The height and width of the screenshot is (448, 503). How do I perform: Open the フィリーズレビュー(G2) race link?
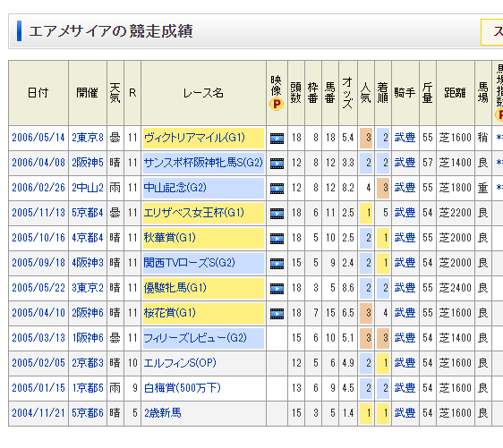point(195,338)
